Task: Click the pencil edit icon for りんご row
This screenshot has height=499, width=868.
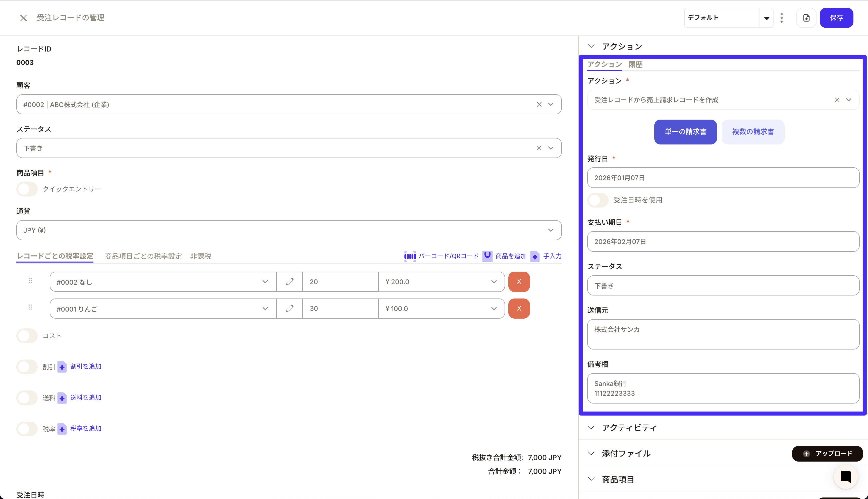Action: tap(289, 309)
